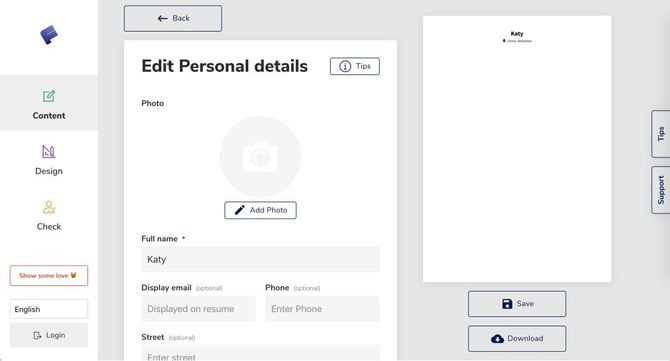
Task: Click the blue app logo icon
Action: [49, 35]
